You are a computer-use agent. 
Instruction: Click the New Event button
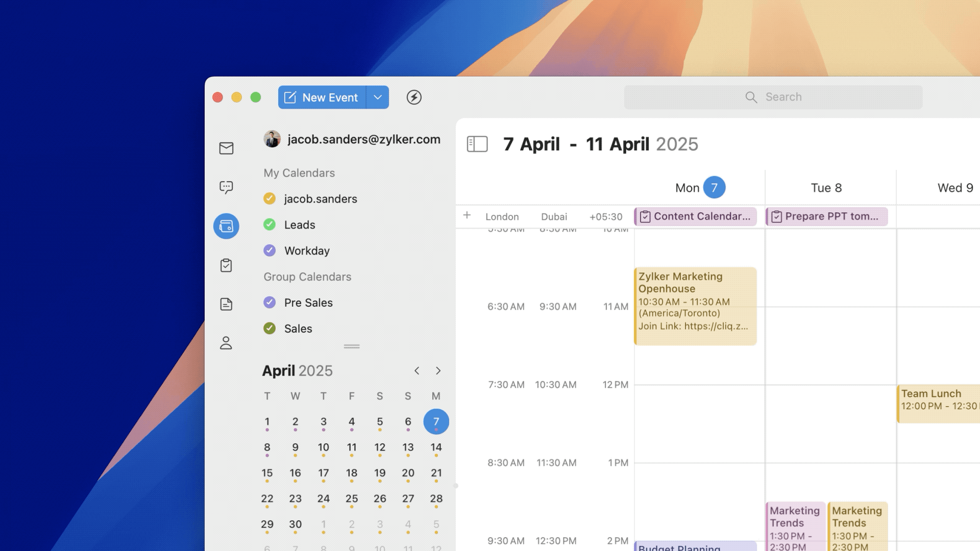pyautogui.click(x=322, y=97)
